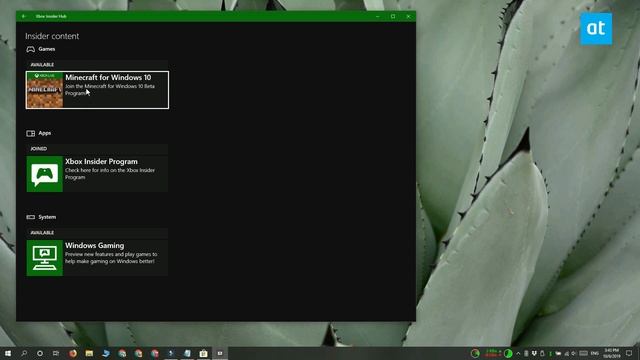Minimize the Xbox Insider Hub window

[x=378, y=16]
